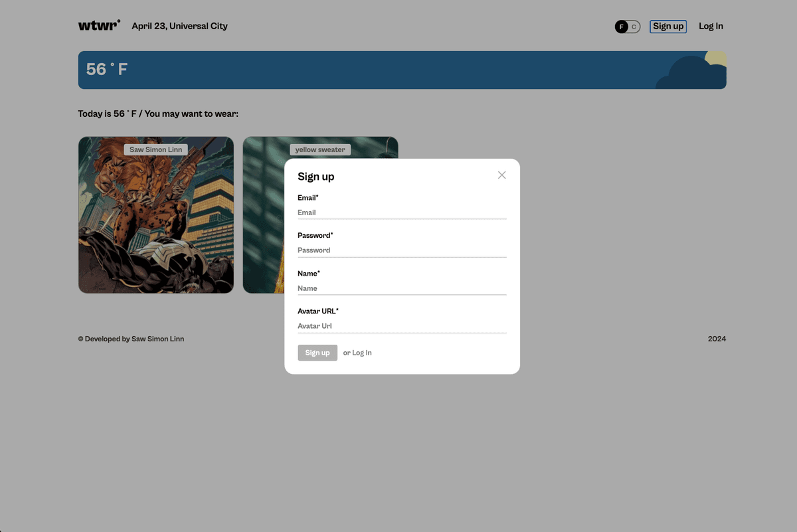This screenshot has width=797, height=532.
Task: Focus the Avatar URL input field
Action: [x=402, y=326]
